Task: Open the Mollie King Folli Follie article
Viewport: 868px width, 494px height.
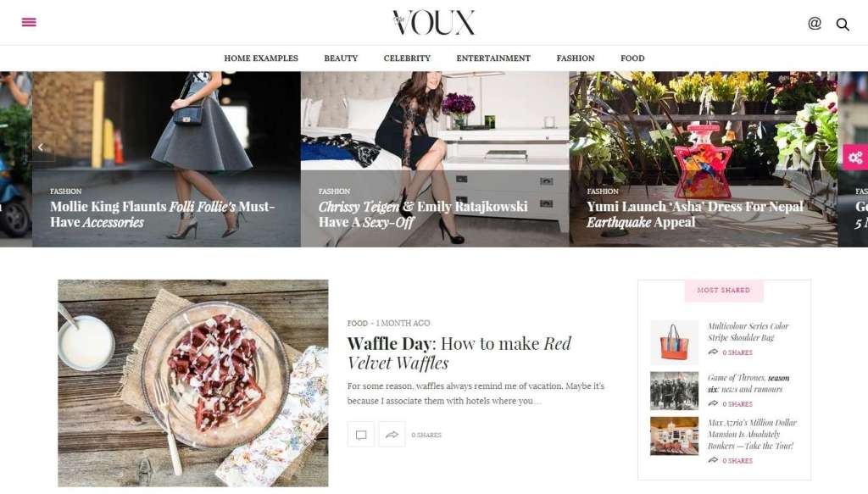Action: tap(162, 214)
